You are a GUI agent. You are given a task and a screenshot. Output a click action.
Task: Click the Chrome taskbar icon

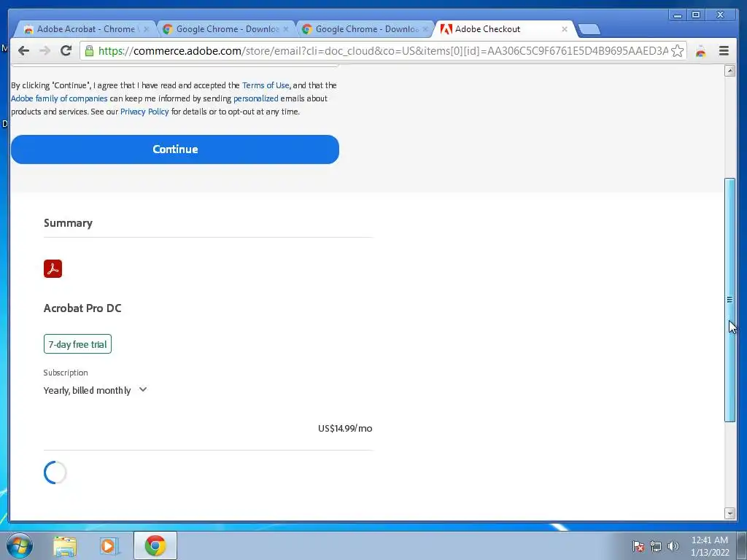[x=155, y=545]
